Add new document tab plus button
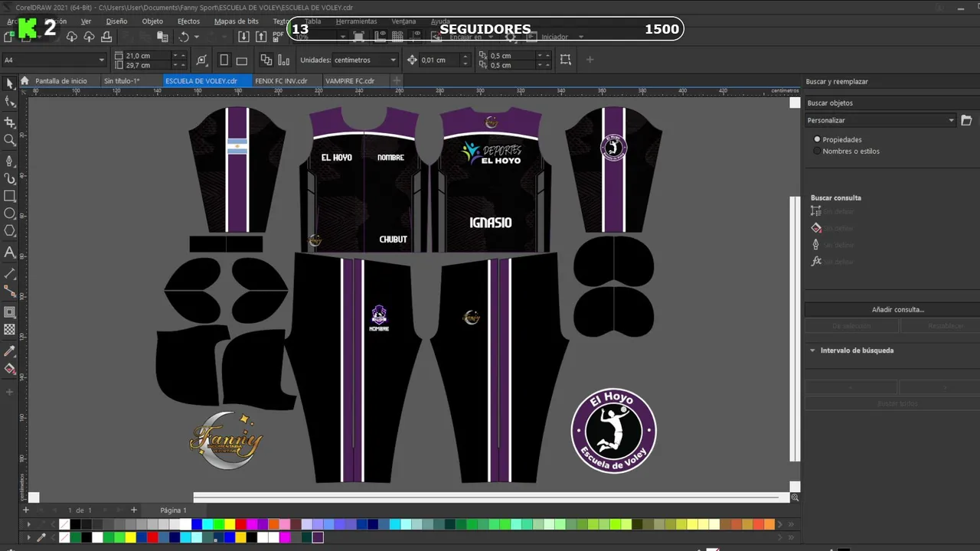This screenshot has height=551, width=980. tap(397, 80)
